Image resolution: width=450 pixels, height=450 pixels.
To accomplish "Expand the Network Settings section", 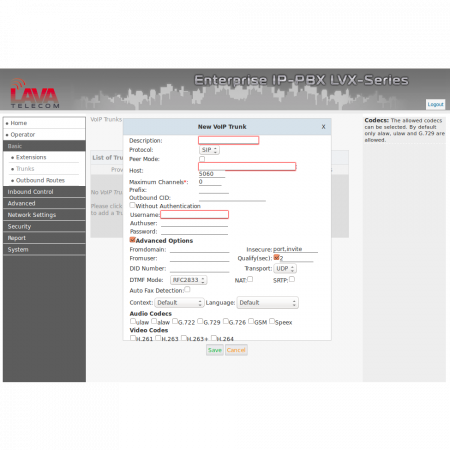I will tap(44, 215).
